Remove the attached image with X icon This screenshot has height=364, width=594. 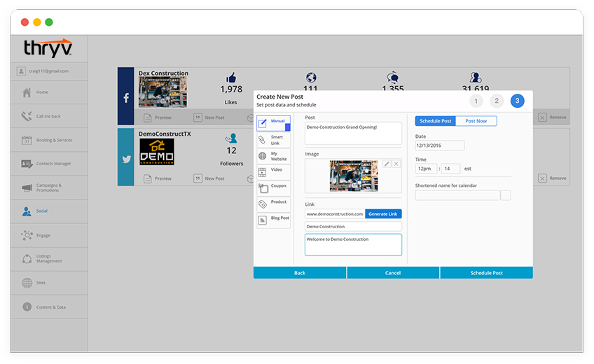[396, 164]
